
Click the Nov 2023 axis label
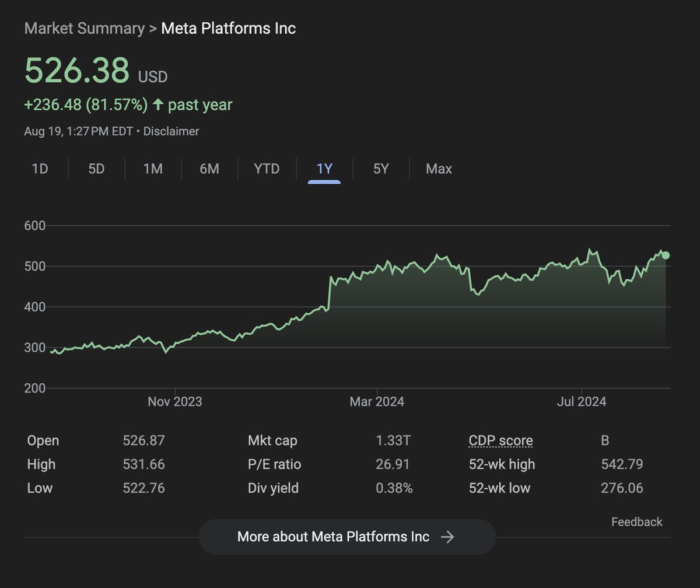pyautogui.click(x=175, y=402)
